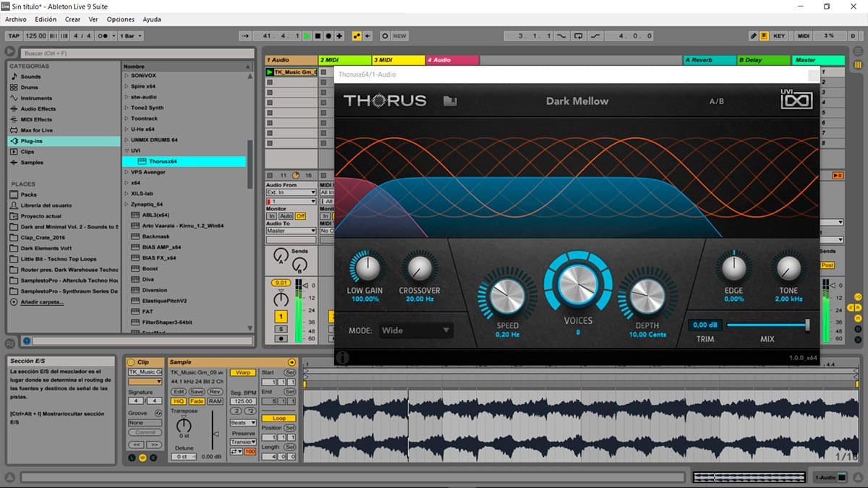Viewport: 868px width, 488px height.
Task: Toggle KEY map mode switch
Action: tap(779, 35)
